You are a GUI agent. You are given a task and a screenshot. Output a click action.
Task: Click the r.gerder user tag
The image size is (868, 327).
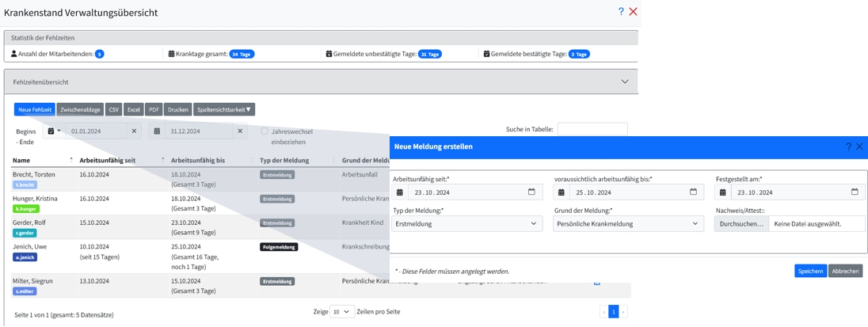pos(26,233)
